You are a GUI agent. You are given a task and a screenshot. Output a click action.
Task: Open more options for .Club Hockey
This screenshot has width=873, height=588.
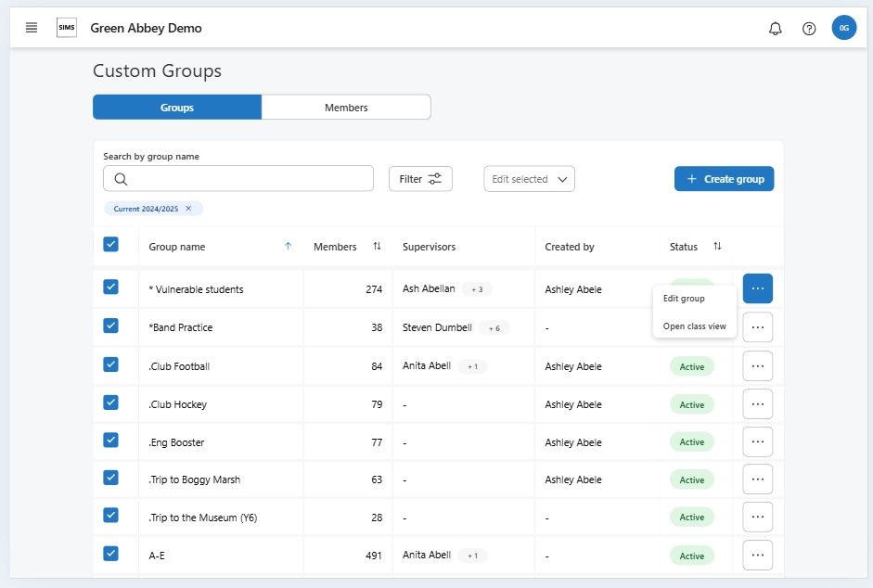point(757,404)
